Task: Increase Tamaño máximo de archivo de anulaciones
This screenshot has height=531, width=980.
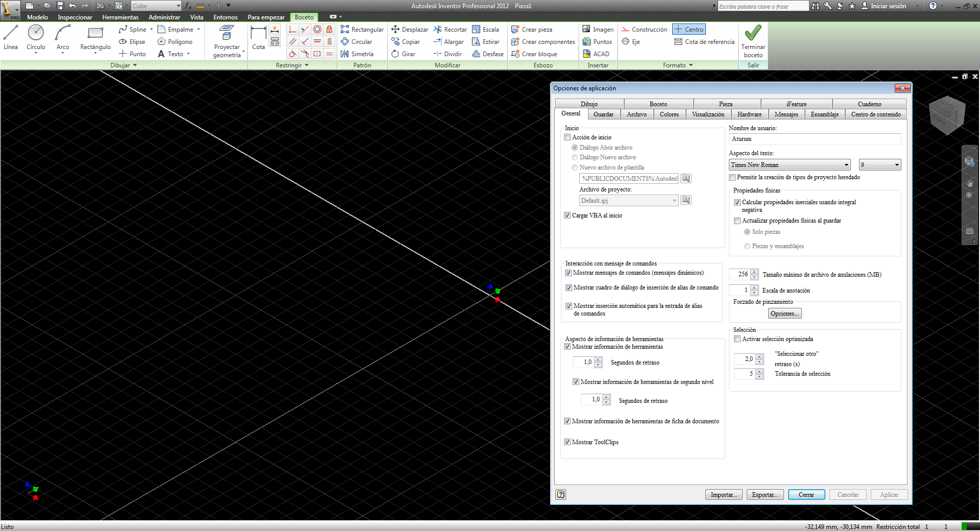Action: 754,272
